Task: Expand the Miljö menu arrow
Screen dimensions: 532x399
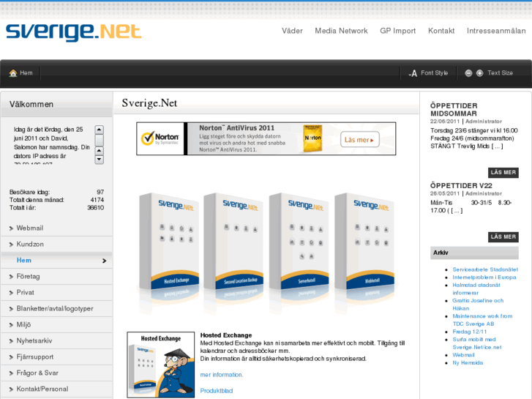Action: click(x=11, y=325)
